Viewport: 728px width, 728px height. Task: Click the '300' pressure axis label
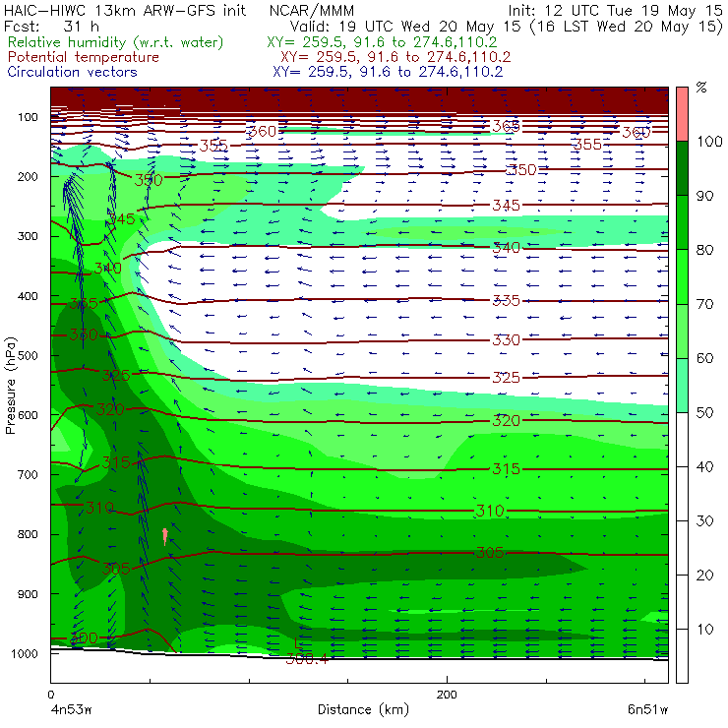click(28, 236)
